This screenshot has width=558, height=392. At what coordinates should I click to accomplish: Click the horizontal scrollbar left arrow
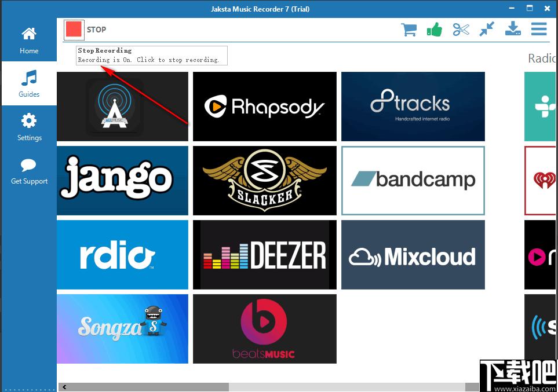(x=64, y=387)
